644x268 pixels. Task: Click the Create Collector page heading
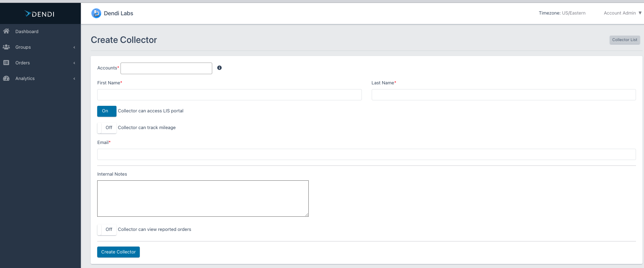coord(124,40)
